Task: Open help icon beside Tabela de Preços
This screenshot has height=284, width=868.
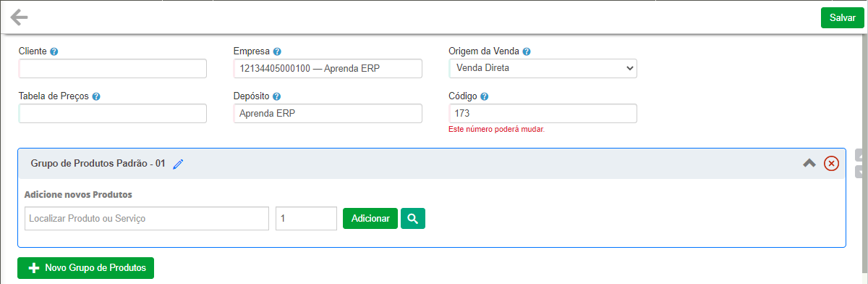Action: click(x=96, y=96)
